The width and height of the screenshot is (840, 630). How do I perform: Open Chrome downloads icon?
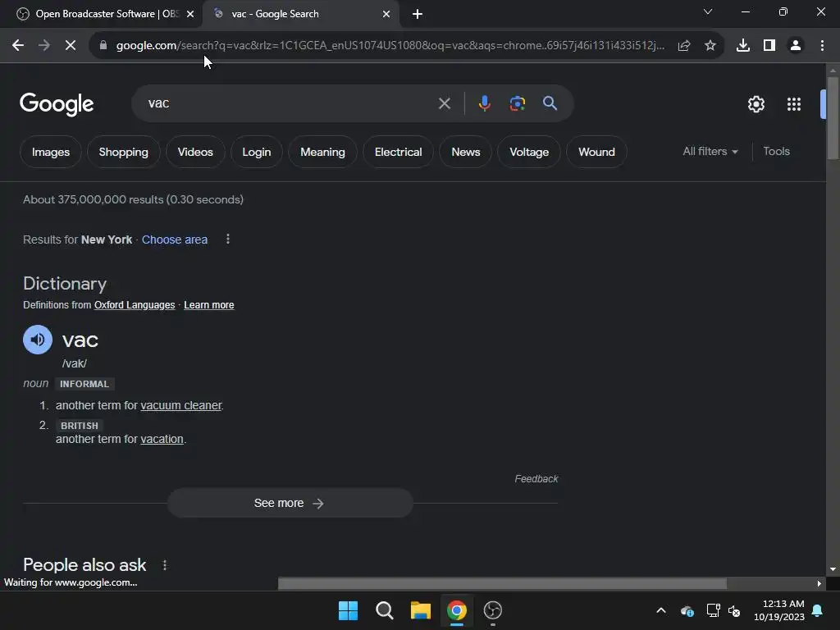click(x=743, y=46)
